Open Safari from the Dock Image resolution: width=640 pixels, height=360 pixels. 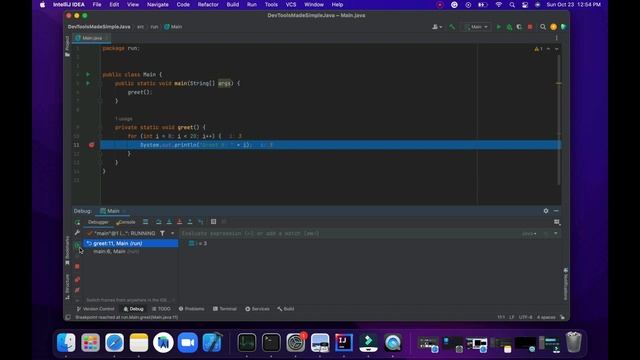click(x=115, y=342)
